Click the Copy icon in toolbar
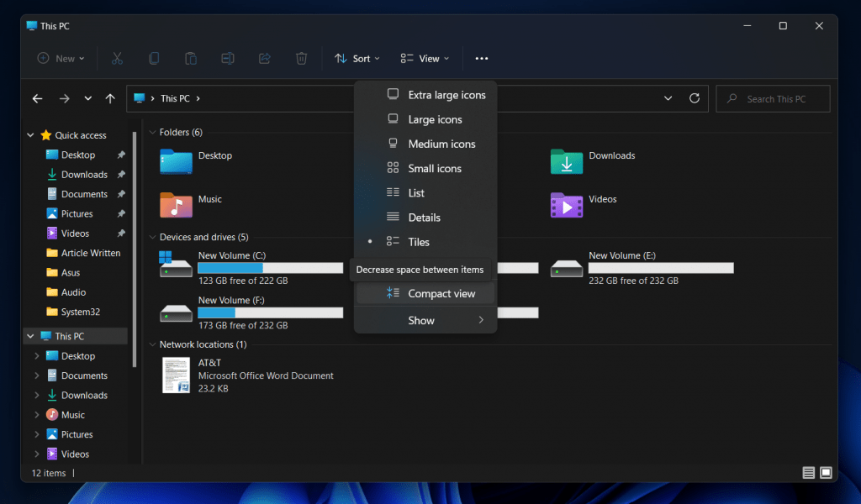 [x=154, y=59]
